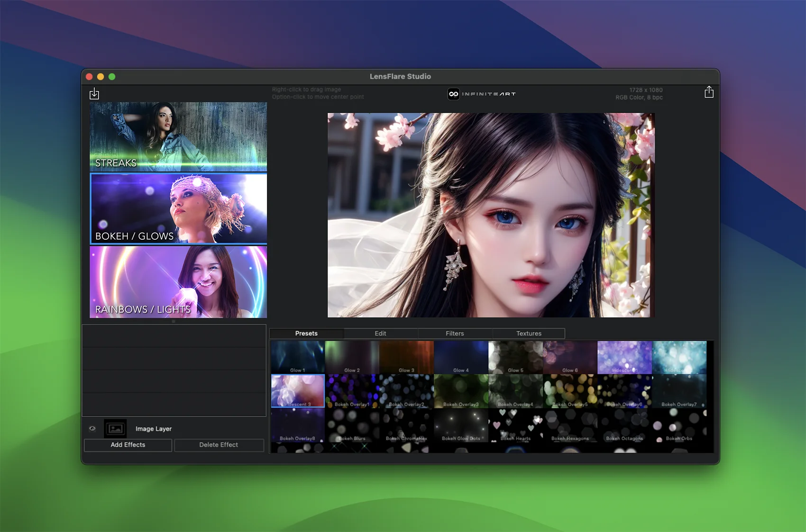
Task: Maximize the window with green button
Action: (112, 77)
